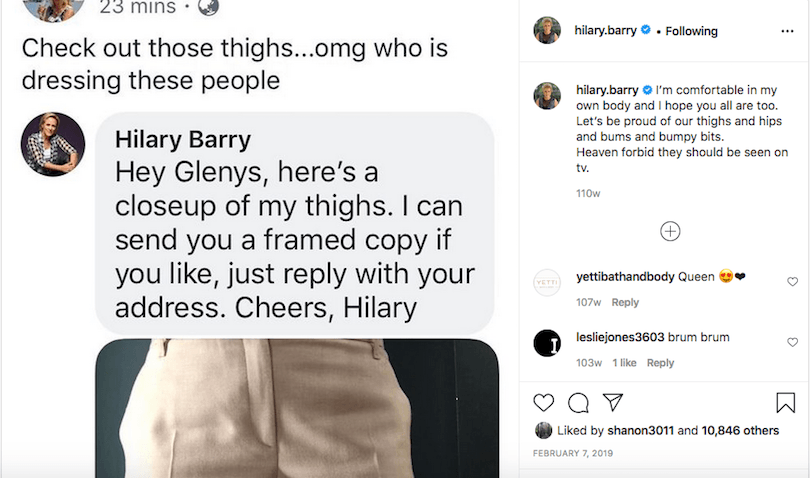This screenshot has height=478, width=810.
Task: Save the post with the bookmark icon
Action: (x=785, y=402)
